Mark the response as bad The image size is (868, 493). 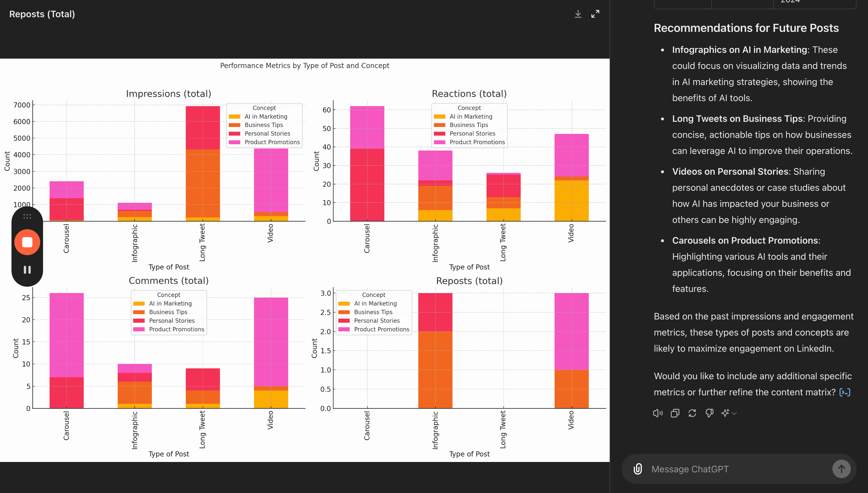click(709, 413)
